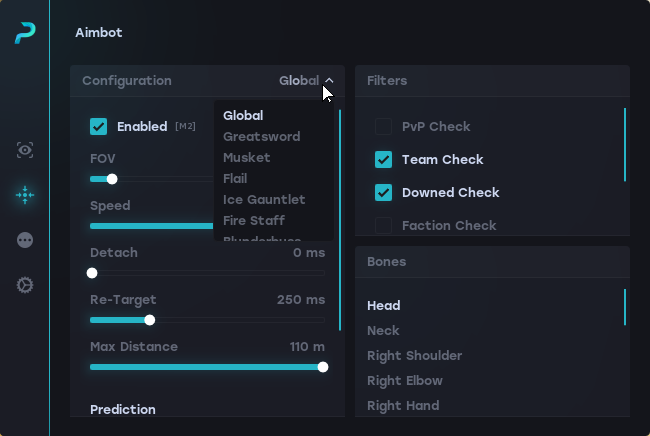Choose Greatsword from the configuration dropdown

(262, 136)
